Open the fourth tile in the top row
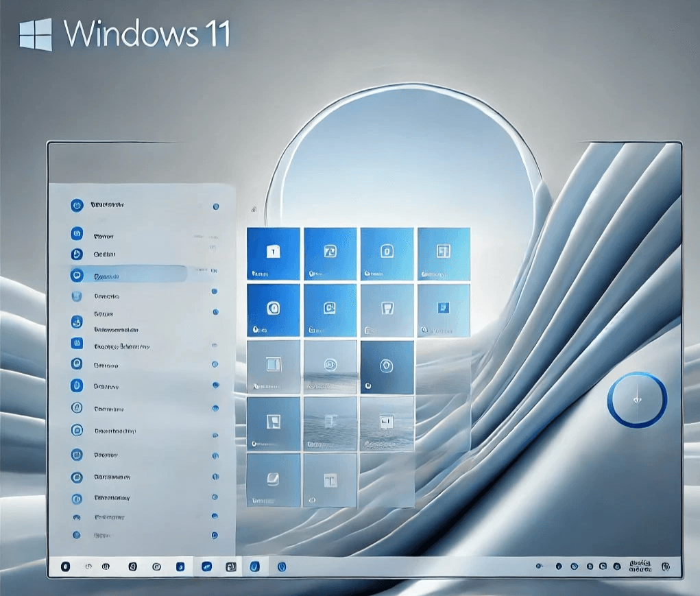700x596 pixels. click(x=444, y=254)
